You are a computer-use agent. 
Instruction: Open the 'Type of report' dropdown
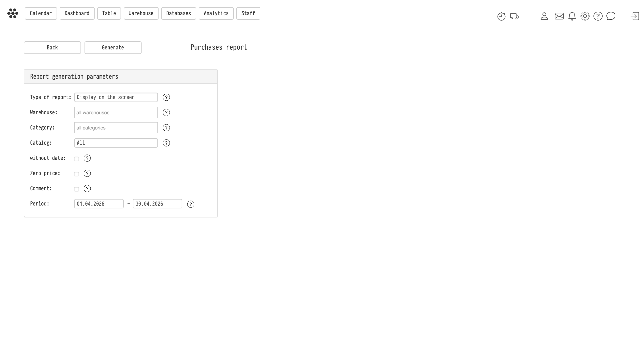116,97
